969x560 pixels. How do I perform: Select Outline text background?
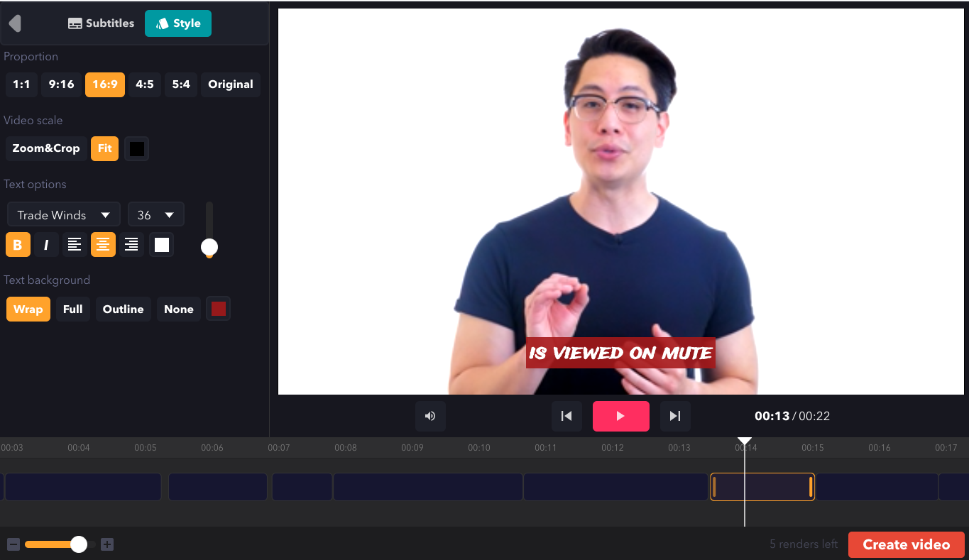pyautogui.click(x=124, y=309)
